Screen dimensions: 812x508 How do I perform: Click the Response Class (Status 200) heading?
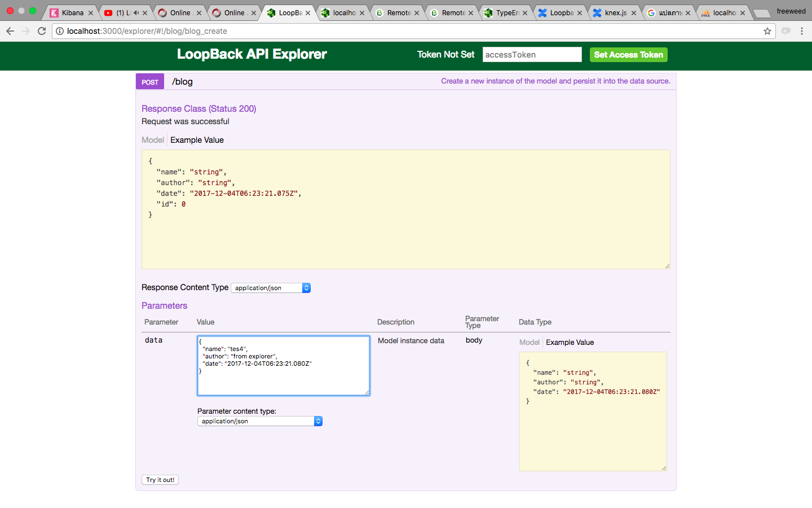pos(198,109)
